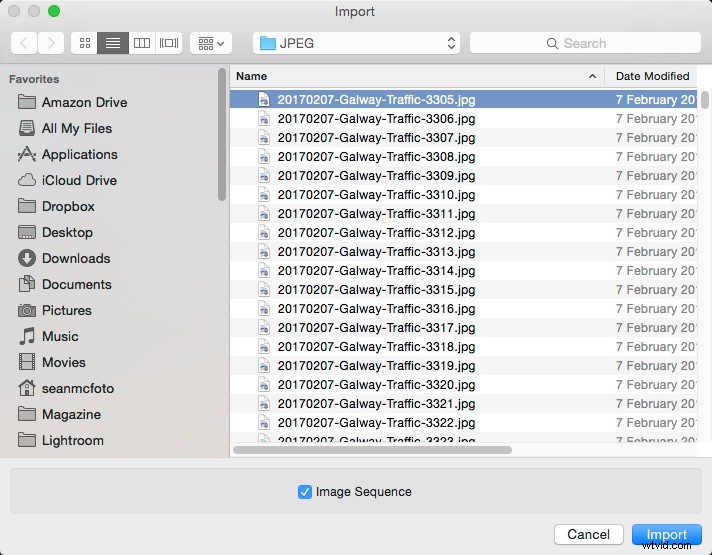Image resolution: width=712 pixels, height=555 pixels.
Task: Open the item arrangement dropdown
Action: tap(211, 43)
